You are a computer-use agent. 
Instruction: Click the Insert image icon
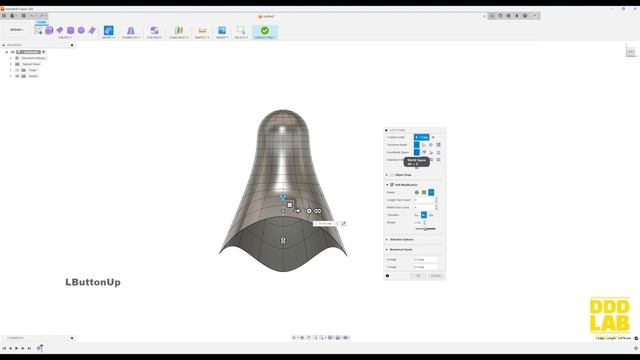222,30
